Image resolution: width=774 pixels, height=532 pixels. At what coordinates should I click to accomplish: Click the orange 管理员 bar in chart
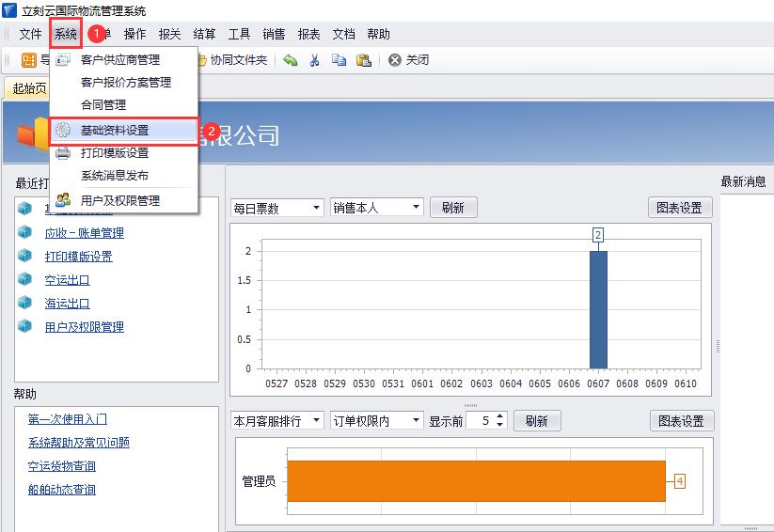click(x=475, y=481)
